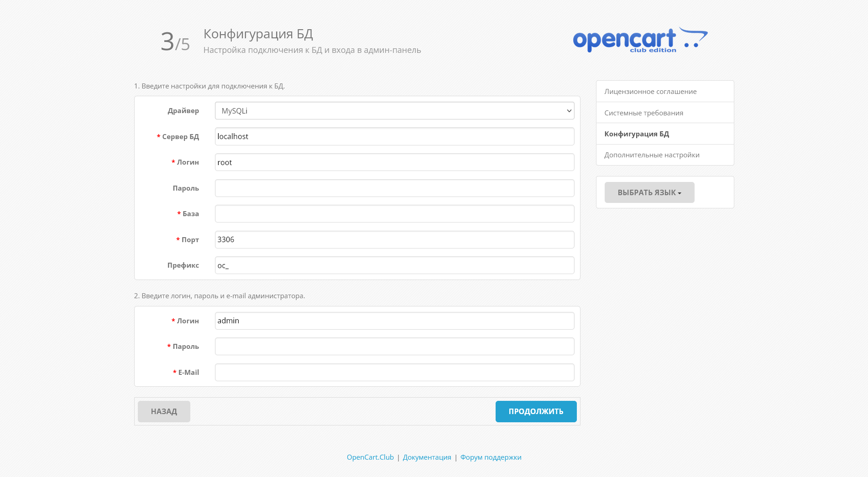Select MySQLi from the driver combo box
This screenshot has height=477, width=868.
click(x=394, y=110)
